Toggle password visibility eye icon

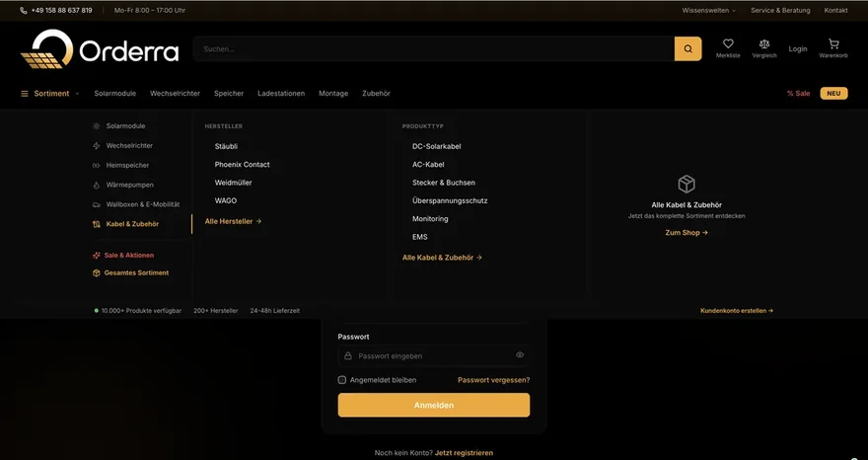pos(520,355)
